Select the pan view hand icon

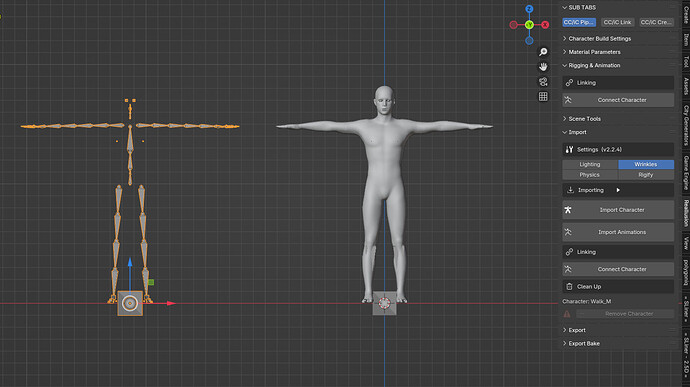543,67
